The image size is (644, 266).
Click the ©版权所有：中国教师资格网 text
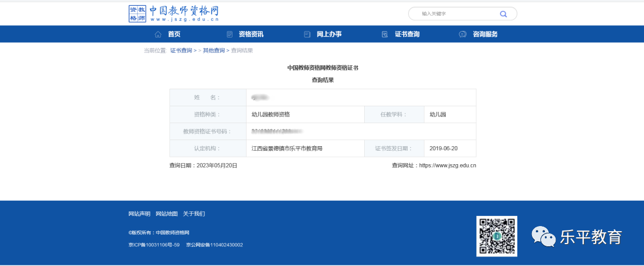point(159,233)
